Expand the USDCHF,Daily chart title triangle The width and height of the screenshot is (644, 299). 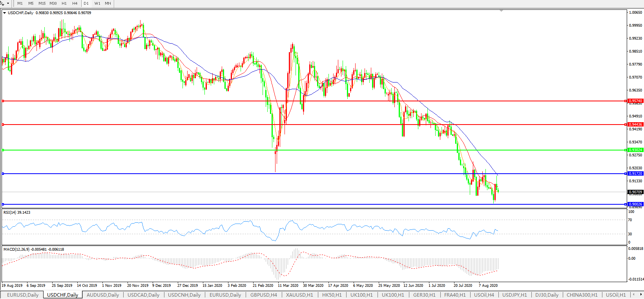pyautogui.click(x=4, y=13)
